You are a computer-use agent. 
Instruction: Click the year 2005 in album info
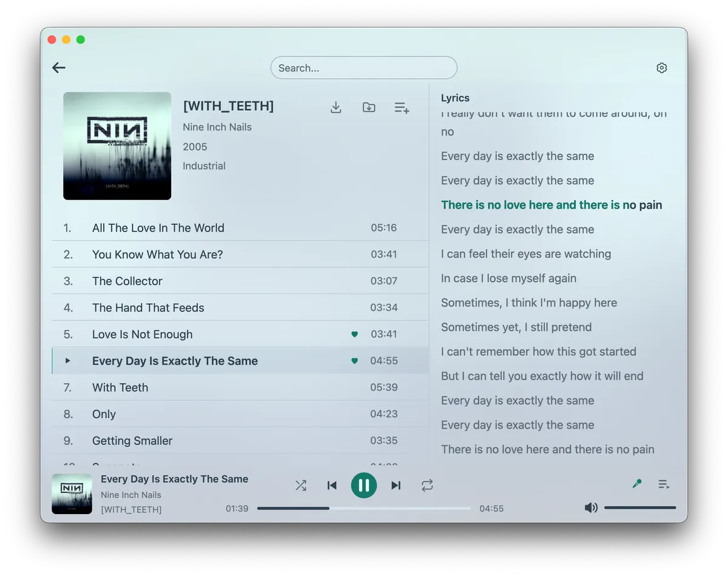click(195, 147)
